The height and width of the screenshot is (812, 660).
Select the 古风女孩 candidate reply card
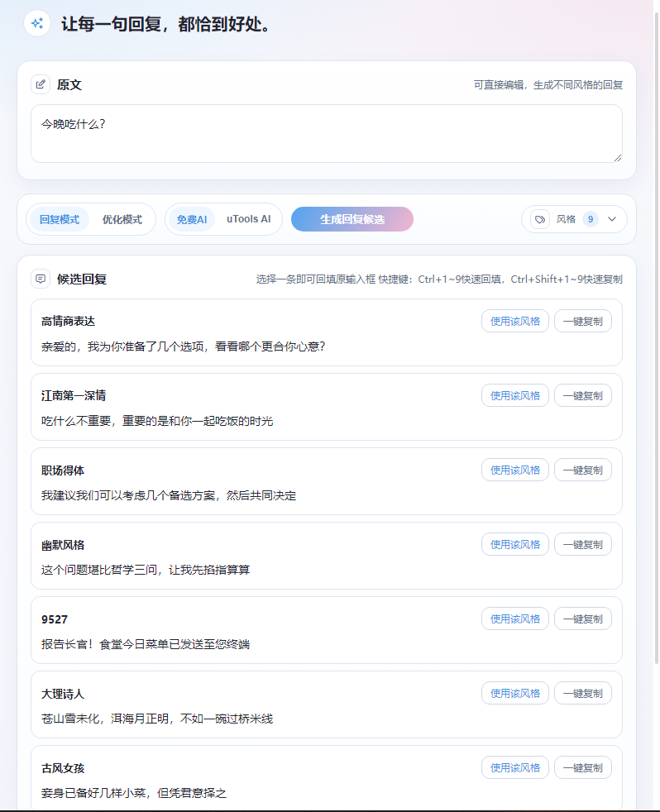[248, 780]
